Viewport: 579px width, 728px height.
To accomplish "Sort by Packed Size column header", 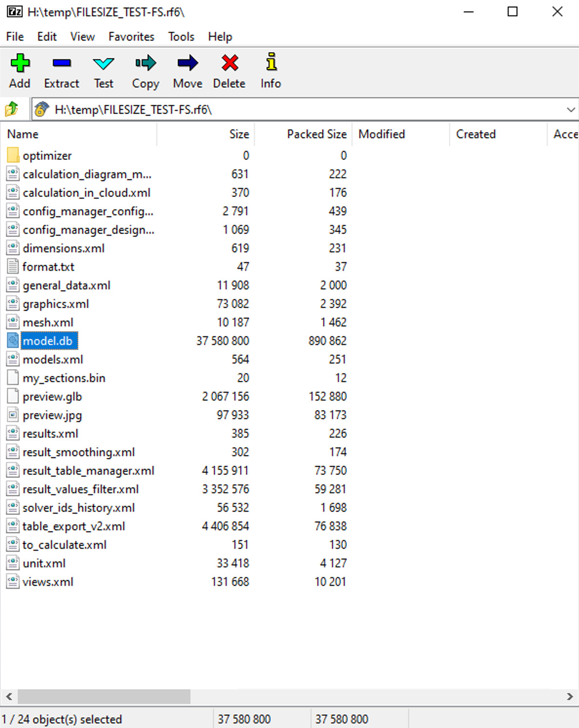I will [x=316, y=134].
